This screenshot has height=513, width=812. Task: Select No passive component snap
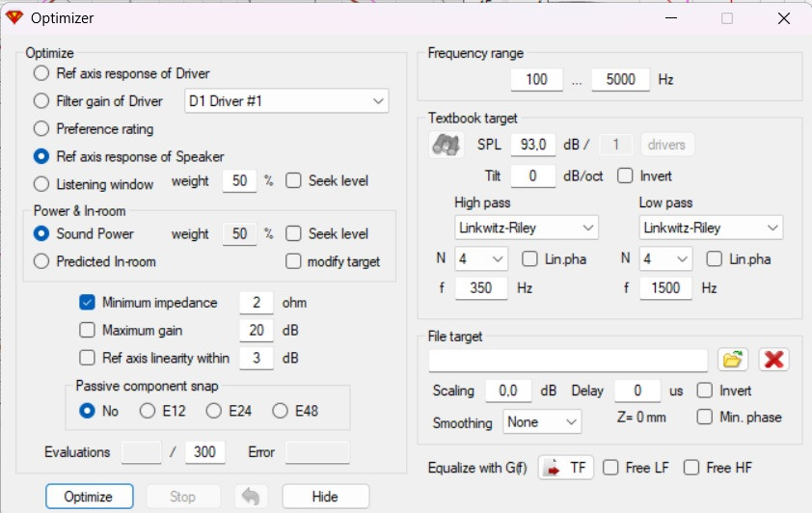[87, 411]
